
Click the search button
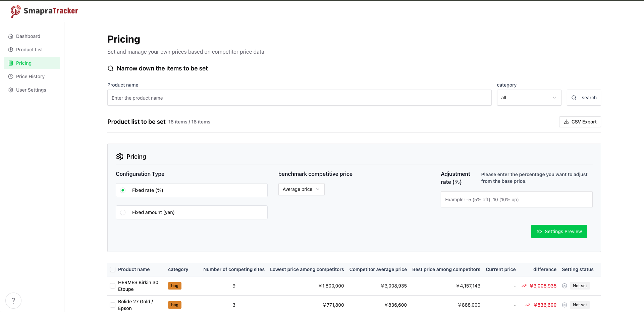pyautogui.click(x=584, y=97)
